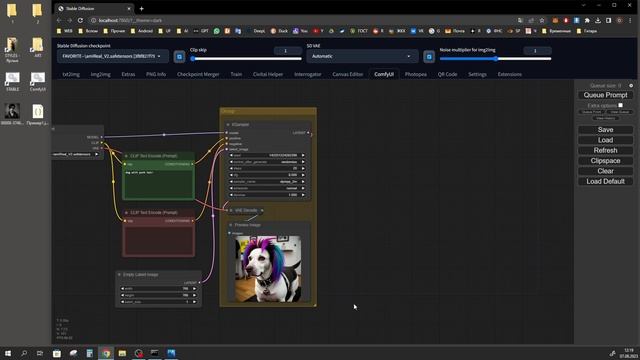Collapse the VAE Decode node dot
The image size is (640, 360).
[231, 210]
